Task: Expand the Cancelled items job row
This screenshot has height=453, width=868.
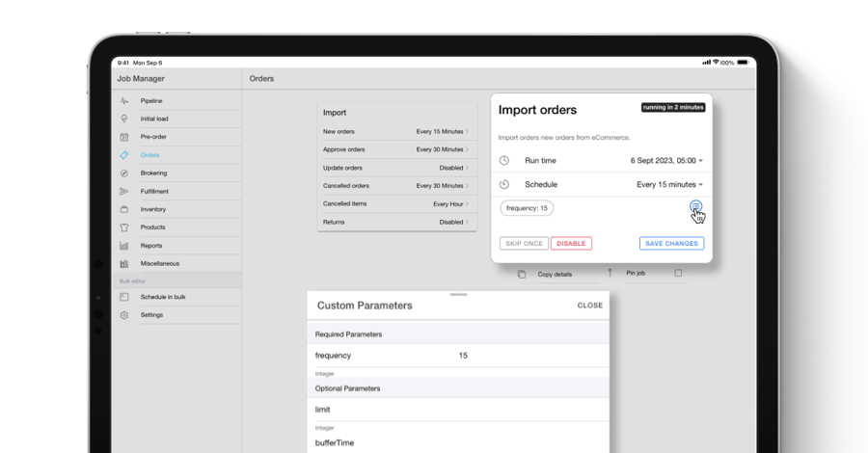Action: coord(396,204)
